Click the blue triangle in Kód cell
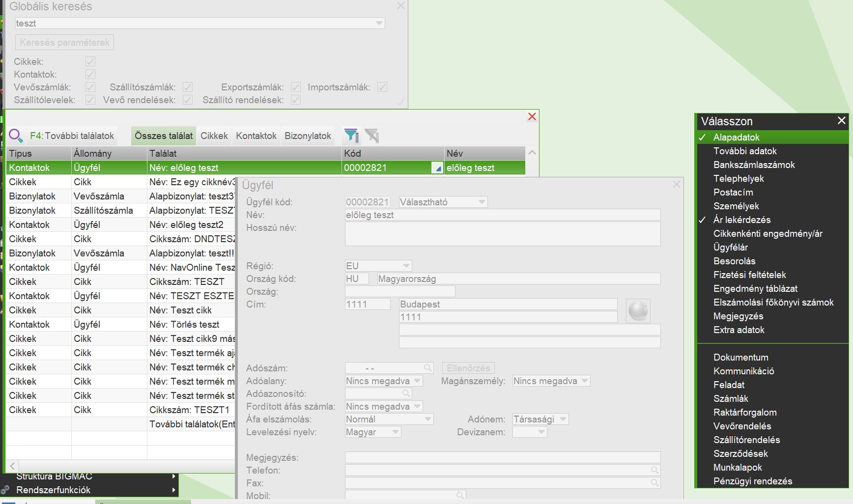Image resolution: width=853 pixels, height=504 pixels. click(x=437, y=168)
